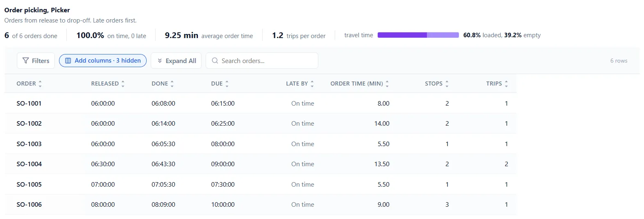The height and width of the screenshot is (219, 644).
Task: Select order row SO-1004
Action: point(261,164)
